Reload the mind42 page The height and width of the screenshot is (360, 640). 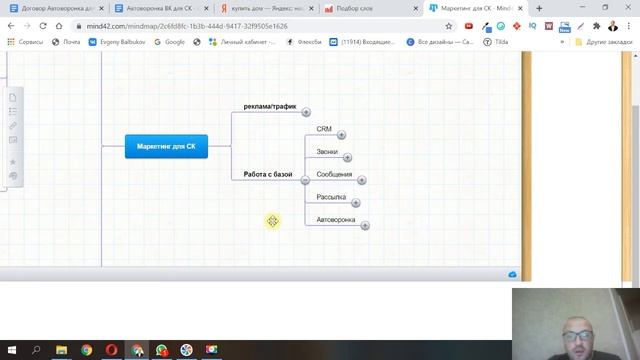[x=43, y=26]
